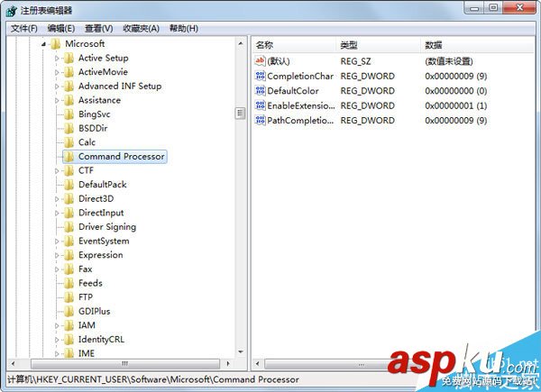Select the DefaultColor value name

tap(293, 91)
